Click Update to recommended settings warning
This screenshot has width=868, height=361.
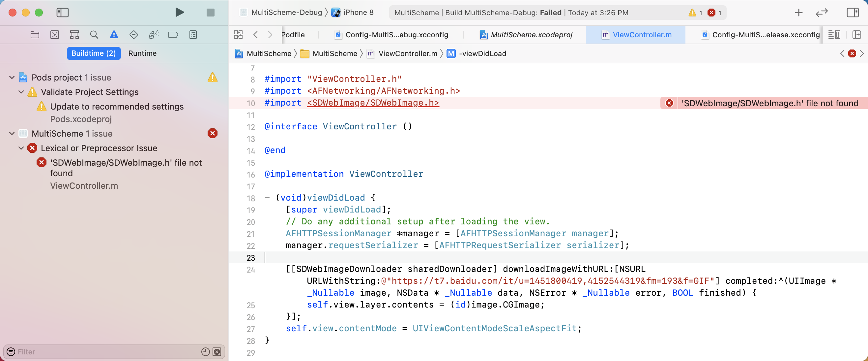[117, 107]
